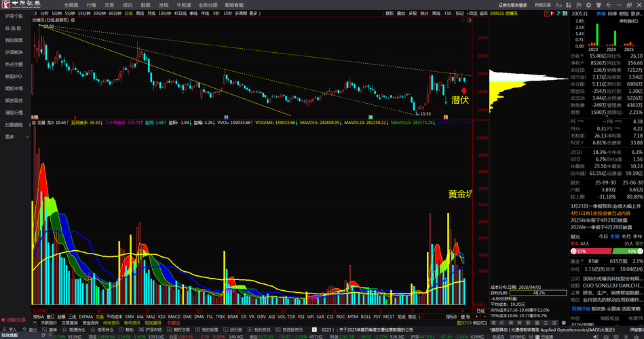Open 期权交易 in bottom toolbar
644x339 pixels.
178,330
